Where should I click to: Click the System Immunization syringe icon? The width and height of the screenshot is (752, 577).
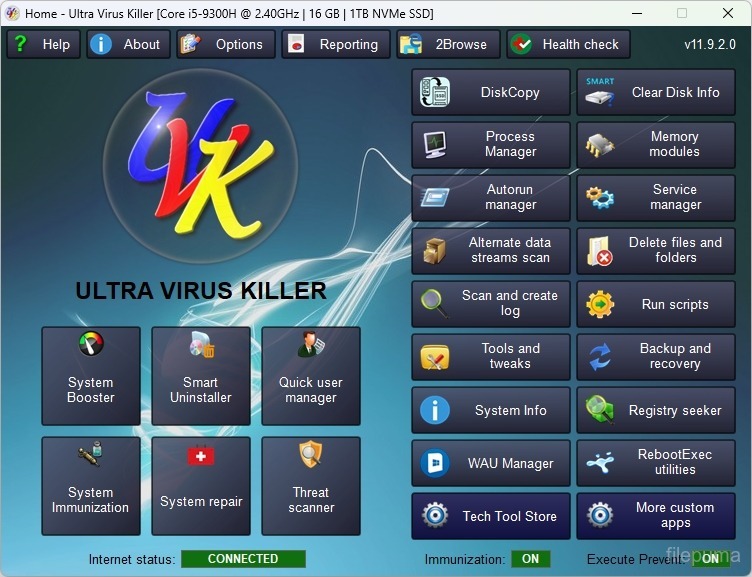(91, 457)
